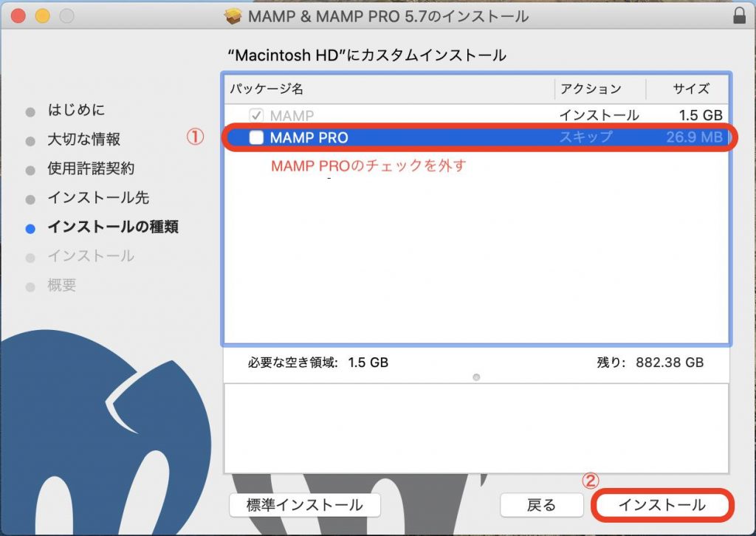Screen dimensions: 756x536
Task: Click the split handle below disk space info
Action: [x=476, y=377]
